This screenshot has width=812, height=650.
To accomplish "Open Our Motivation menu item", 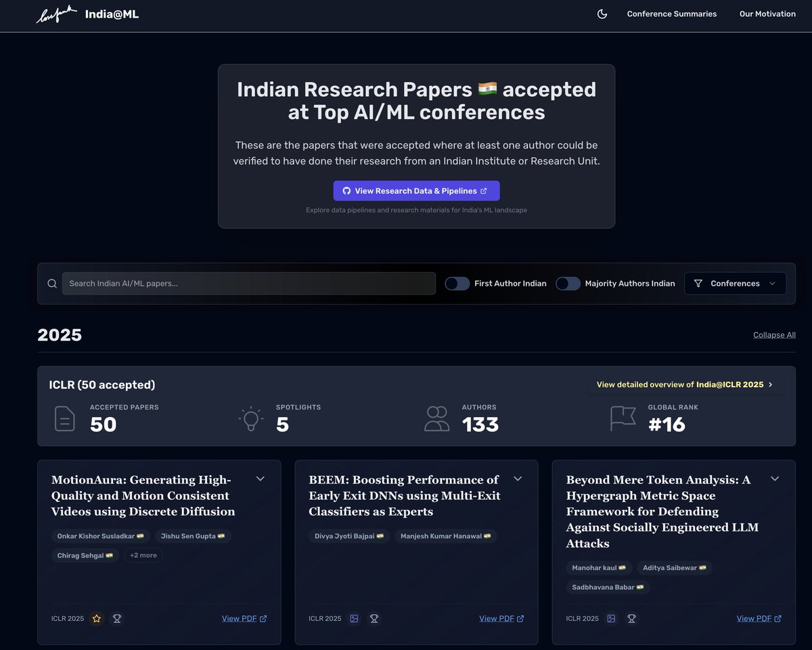I will point(767,14).
